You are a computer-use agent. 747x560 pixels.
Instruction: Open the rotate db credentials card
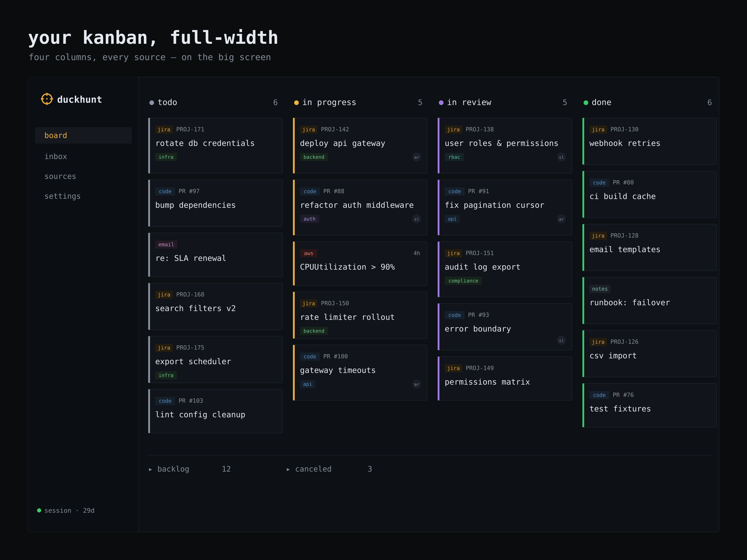coord(215,145)
